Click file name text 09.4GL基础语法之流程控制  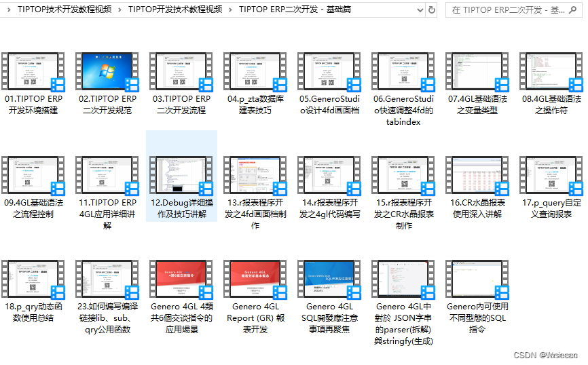click(x=33, y=208)
